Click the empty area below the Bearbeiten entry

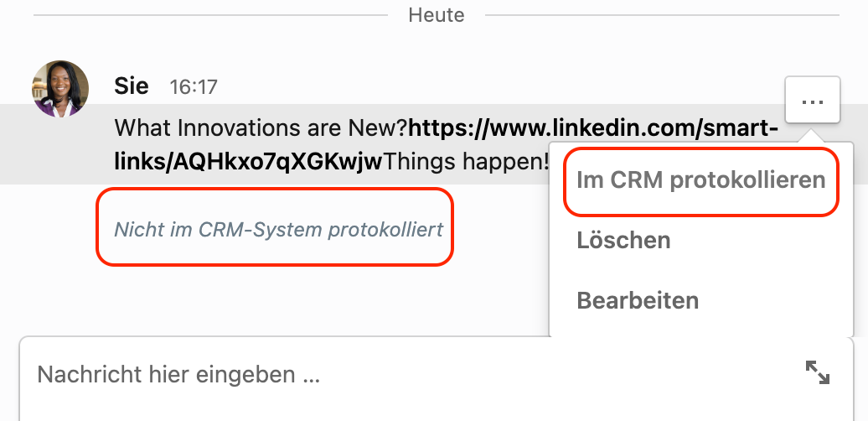click(x=700, y=325)
